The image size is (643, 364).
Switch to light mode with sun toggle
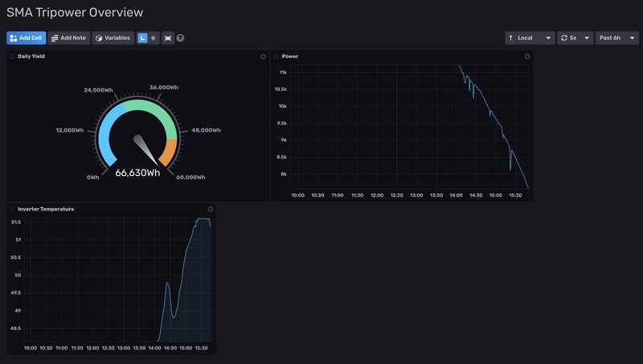point(154,38)
